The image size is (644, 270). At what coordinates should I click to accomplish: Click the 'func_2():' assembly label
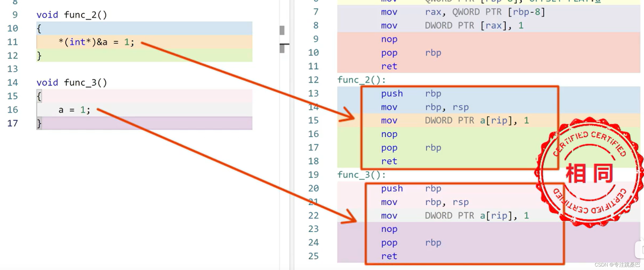(361, 80)
